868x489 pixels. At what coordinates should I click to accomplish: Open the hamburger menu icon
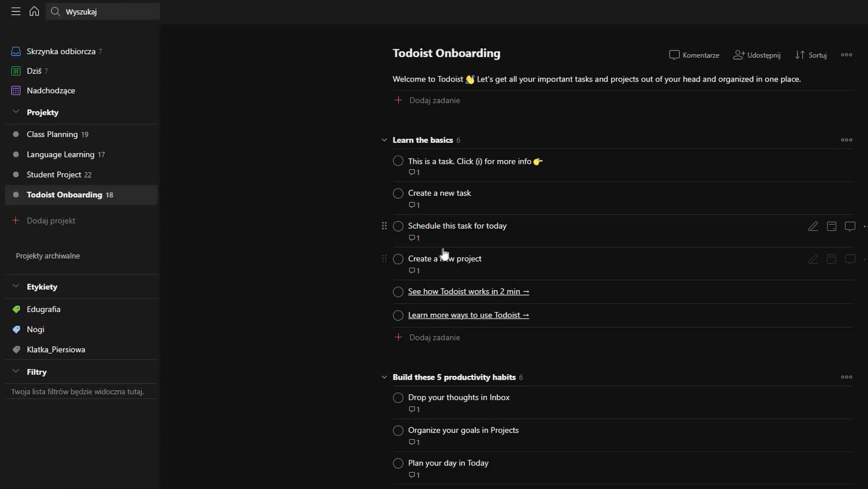[16, 12]
